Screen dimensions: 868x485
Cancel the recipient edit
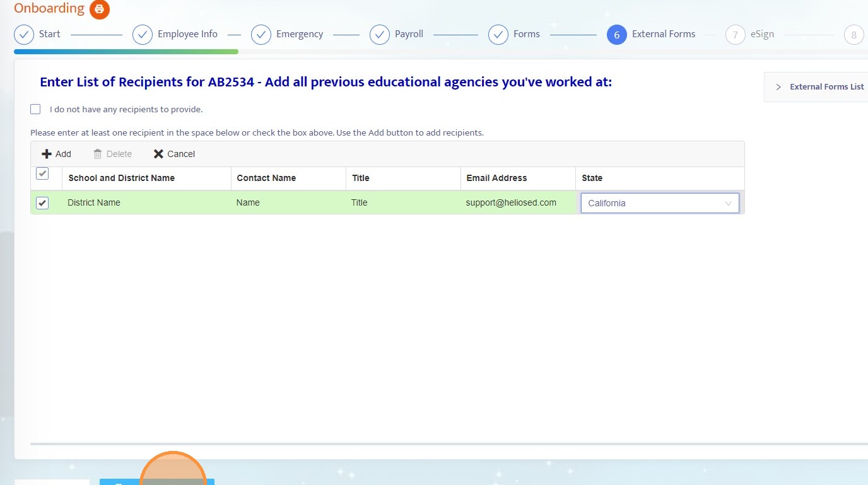(174, 154)
